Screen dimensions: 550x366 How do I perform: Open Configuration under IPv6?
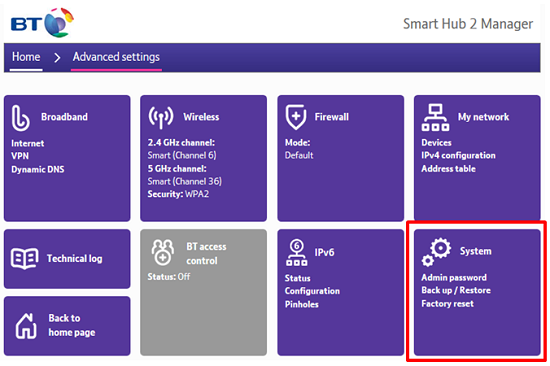[312, 291]
